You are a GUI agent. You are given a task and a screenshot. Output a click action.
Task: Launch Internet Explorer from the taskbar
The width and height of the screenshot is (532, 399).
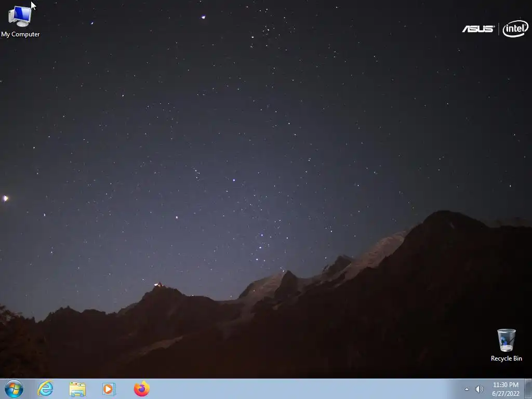pos(46,389)
